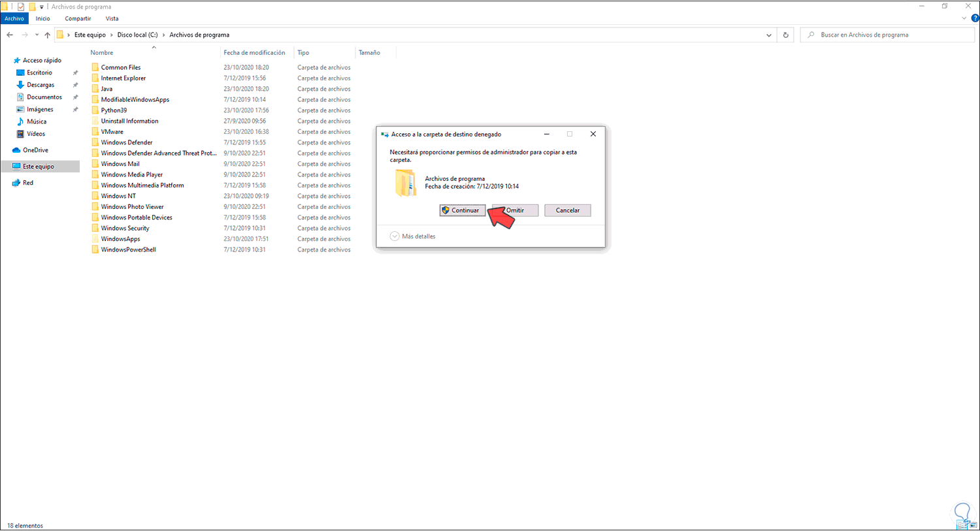Click the folder icon beside Internet Explorer
The width and height of the screenshot is (980, 531).
pos(95,78)
